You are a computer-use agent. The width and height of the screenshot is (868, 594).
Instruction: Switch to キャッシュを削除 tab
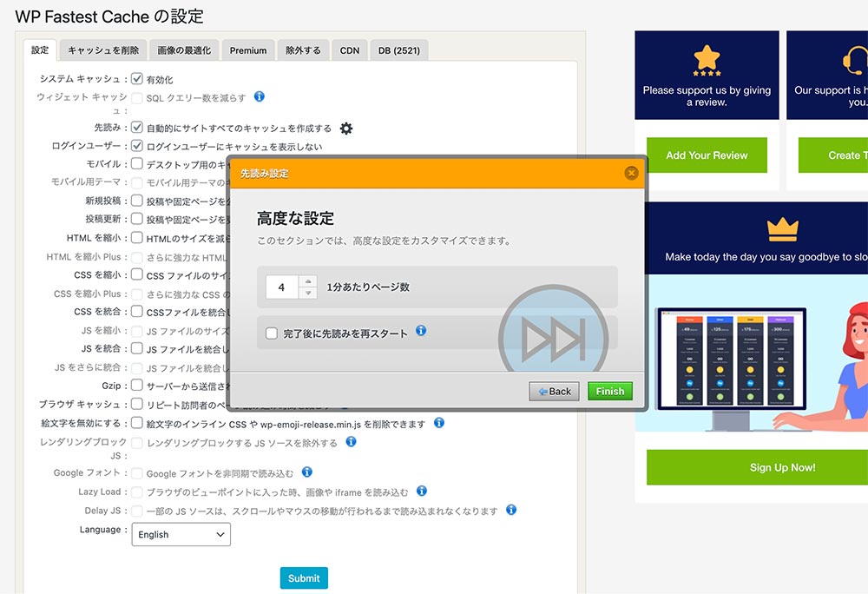pos(103,50)
